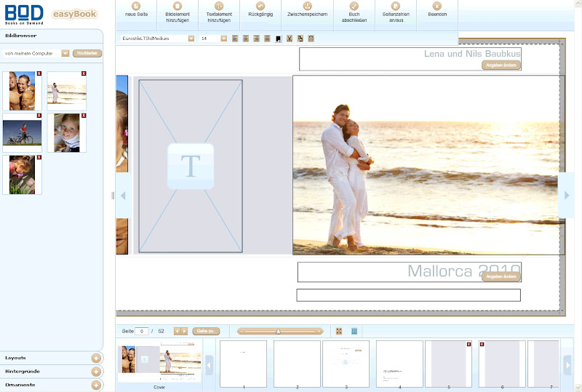The image size is (582, 392).
Task: Click the 'Buch abschließen' toolbar button
Action: 354,12
